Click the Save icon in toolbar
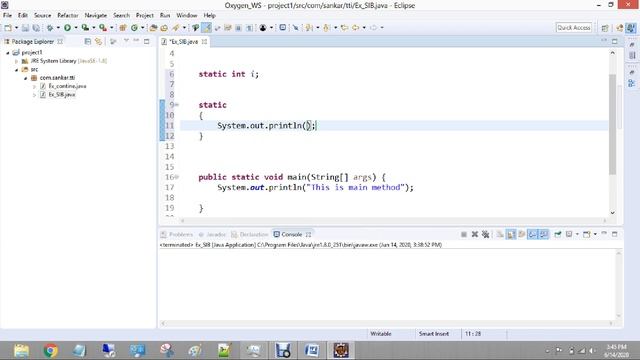Screen dimensions: 640x360 point(25,28)
